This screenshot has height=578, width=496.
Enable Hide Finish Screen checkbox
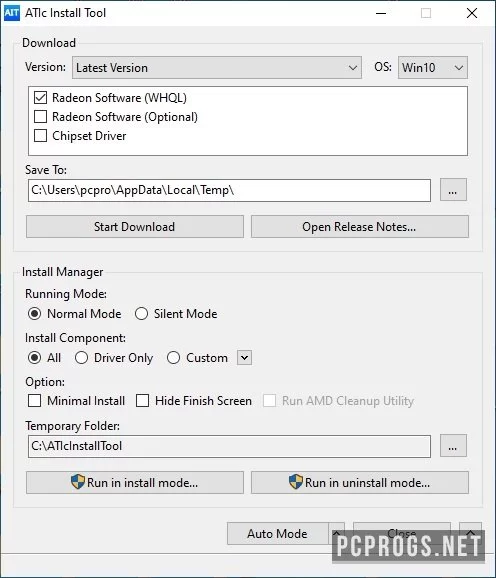(143, 401)
